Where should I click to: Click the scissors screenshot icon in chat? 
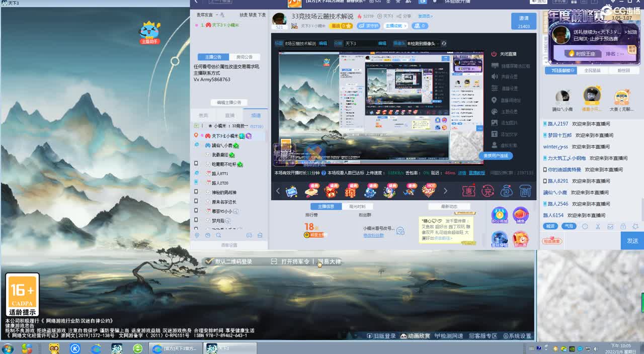598,226
